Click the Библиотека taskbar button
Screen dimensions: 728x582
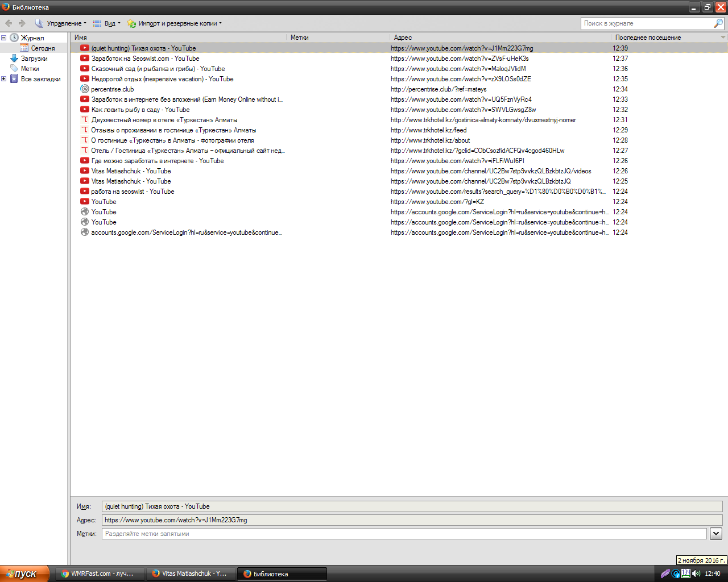click(x=282, y=573)
